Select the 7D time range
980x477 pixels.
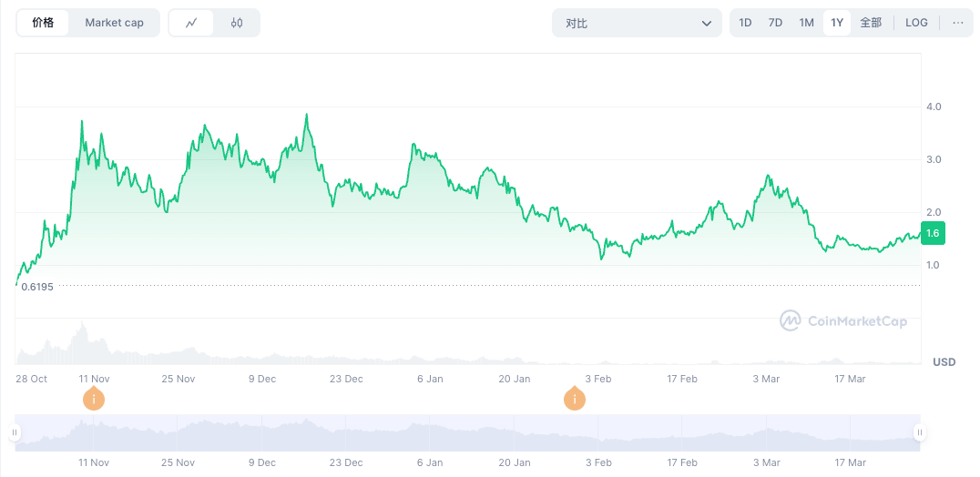(775, 23)
